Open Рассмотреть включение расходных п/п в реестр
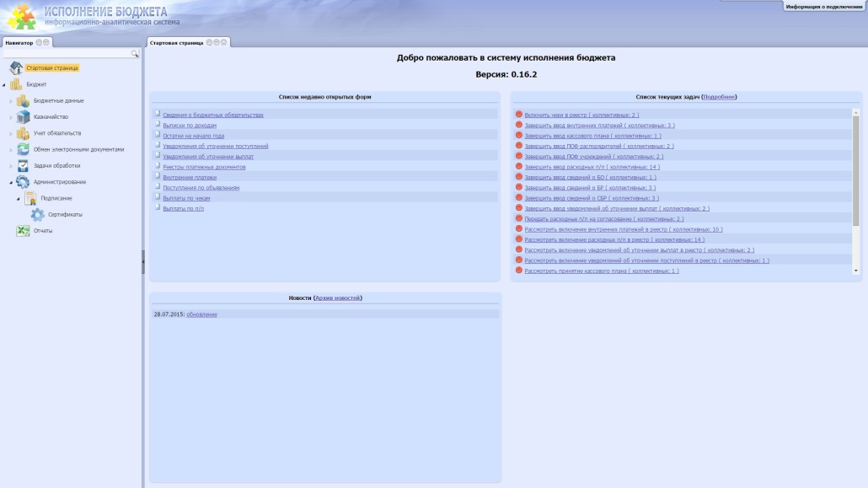Screen dimensions: 868x488 614,240
